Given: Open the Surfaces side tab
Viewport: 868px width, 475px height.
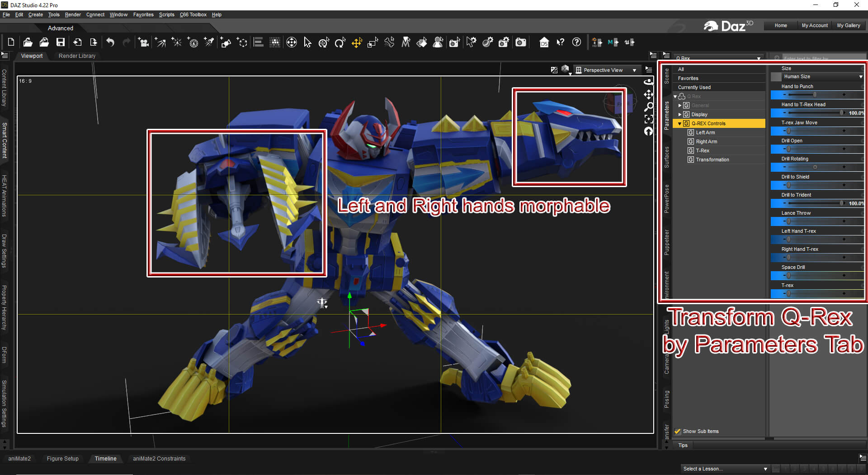Looking at the screenshot, I should 666,157.
